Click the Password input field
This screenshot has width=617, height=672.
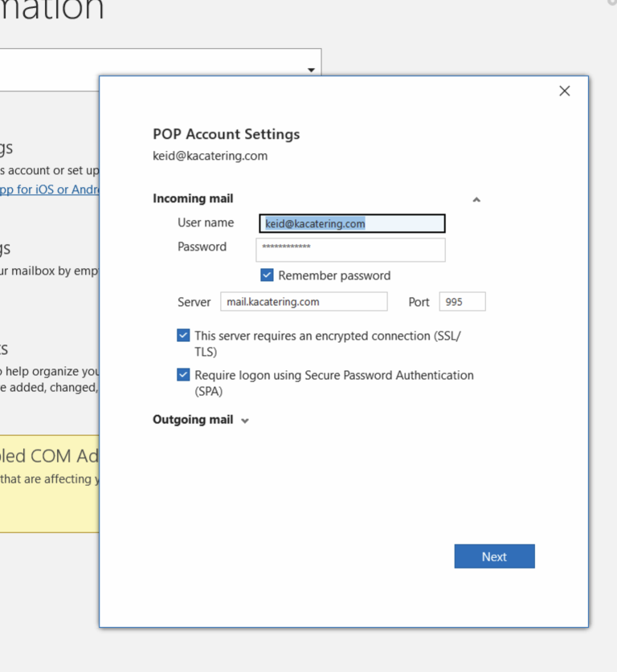click(350, 250)
